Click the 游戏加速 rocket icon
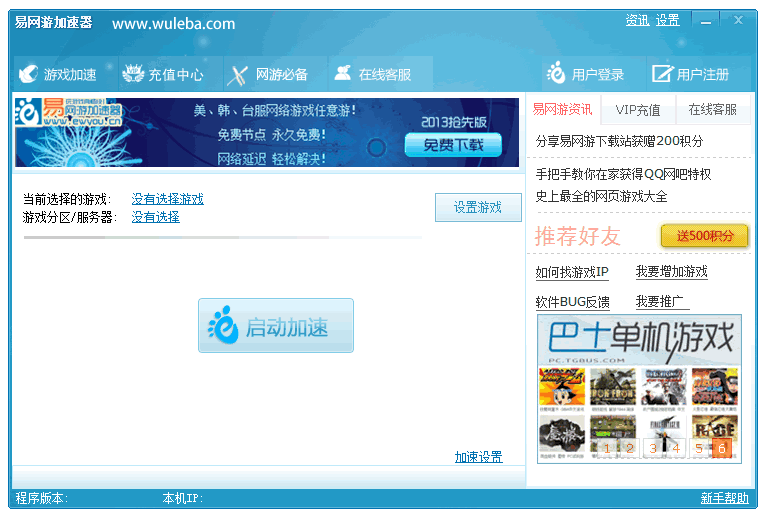Image resolution: width=765 pixels, height=515 pixels. 28,74
